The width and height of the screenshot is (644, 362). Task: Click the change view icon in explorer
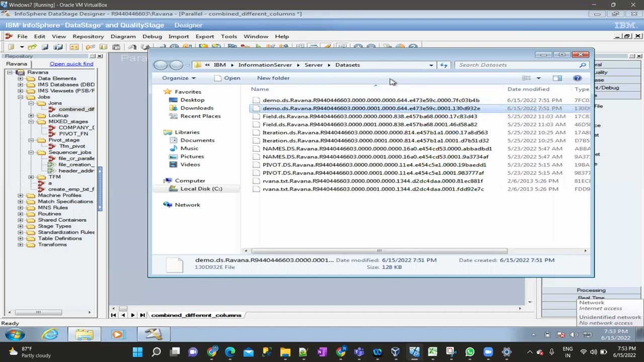coord(526,78)
